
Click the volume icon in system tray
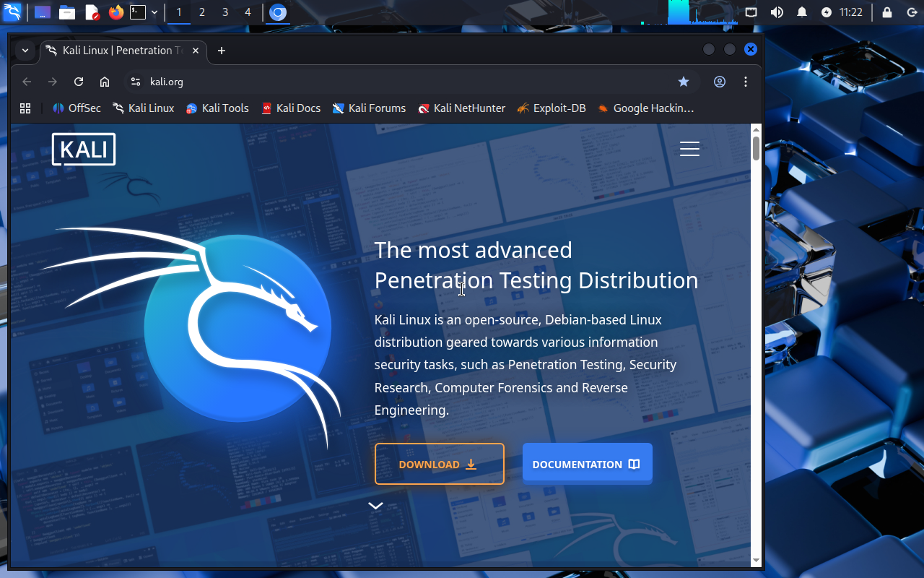pyautogui.click(x=777, y=12)
